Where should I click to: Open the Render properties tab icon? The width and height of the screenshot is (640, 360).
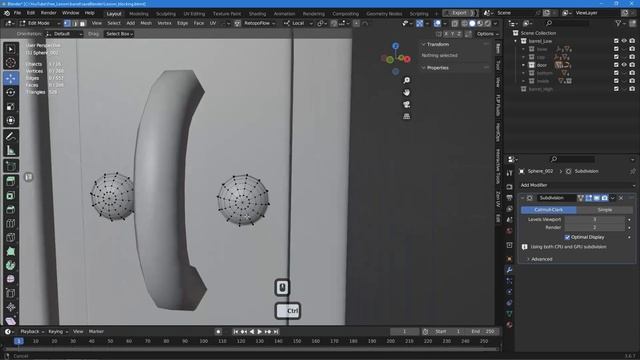coord(509,187)
